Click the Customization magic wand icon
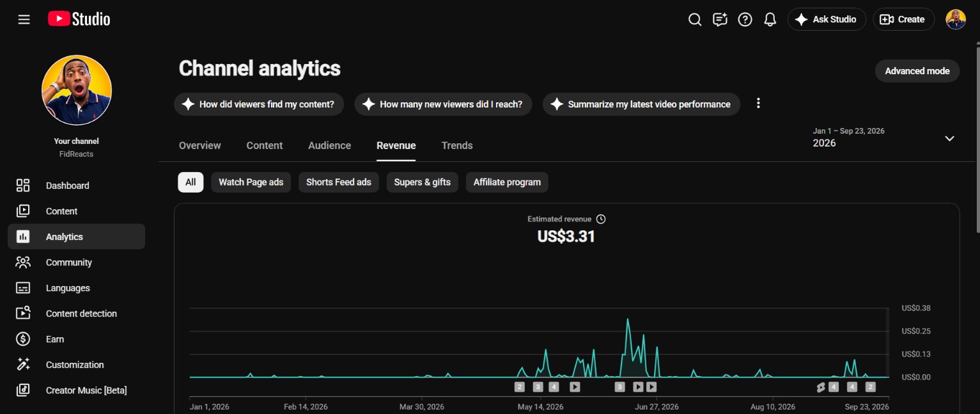The image size is (980, 414). (x=23, y=365)
